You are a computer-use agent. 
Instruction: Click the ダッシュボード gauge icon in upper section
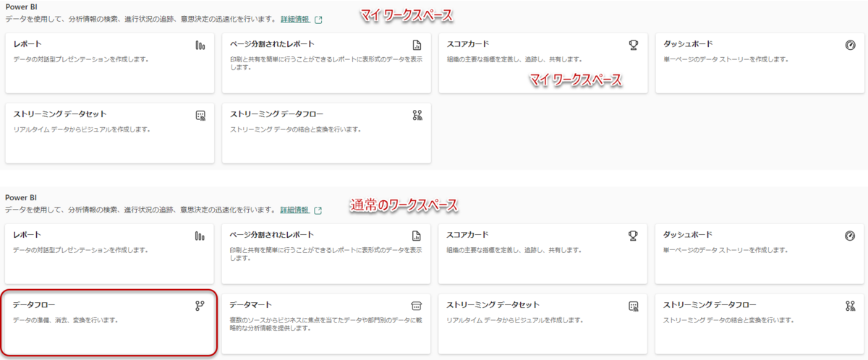pyautogui.click(x=850, y=45)
